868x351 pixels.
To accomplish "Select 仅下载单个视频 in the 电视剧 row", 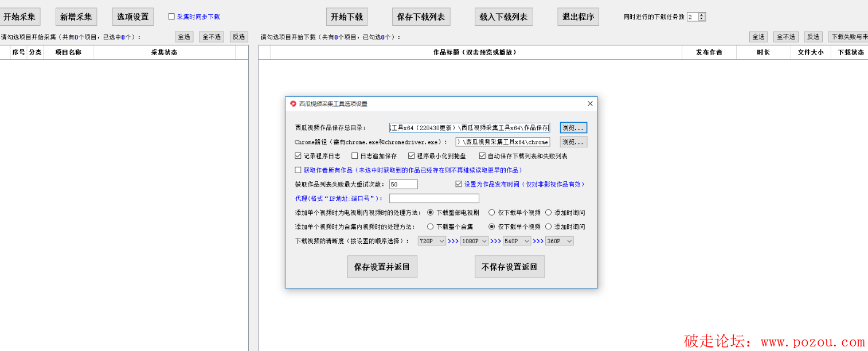I will (491, 212).
